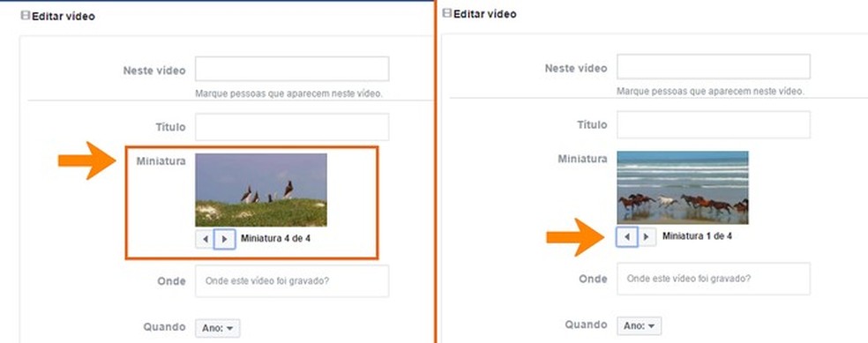Focus the Neste vídeo field in left panel
Viewport: 868px width, 343px height.
point(292,69)
